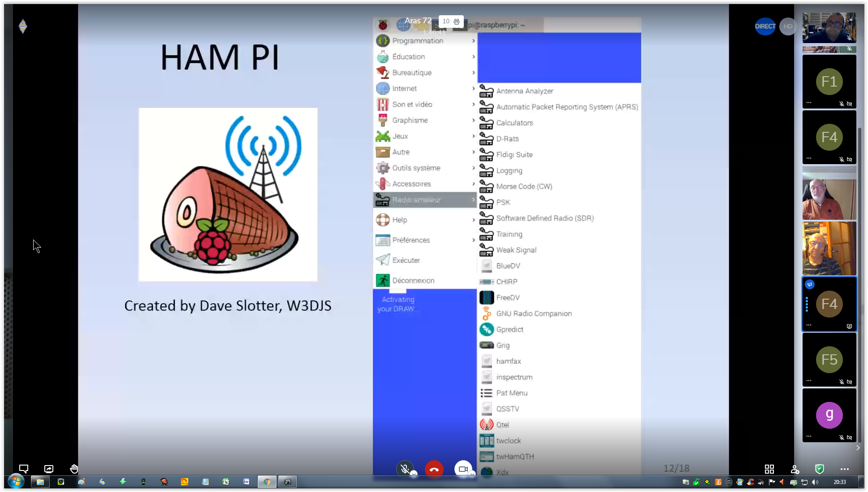Open the F5 thumbnail three-dot menu
Image resolution: width=868 pixels, height=492 pixels.
coord(809,381)
